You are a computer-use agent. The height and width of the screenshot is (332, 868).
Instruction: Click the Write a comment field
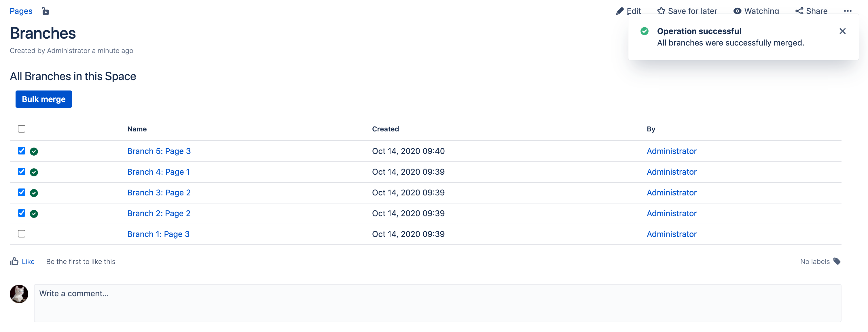437,303
